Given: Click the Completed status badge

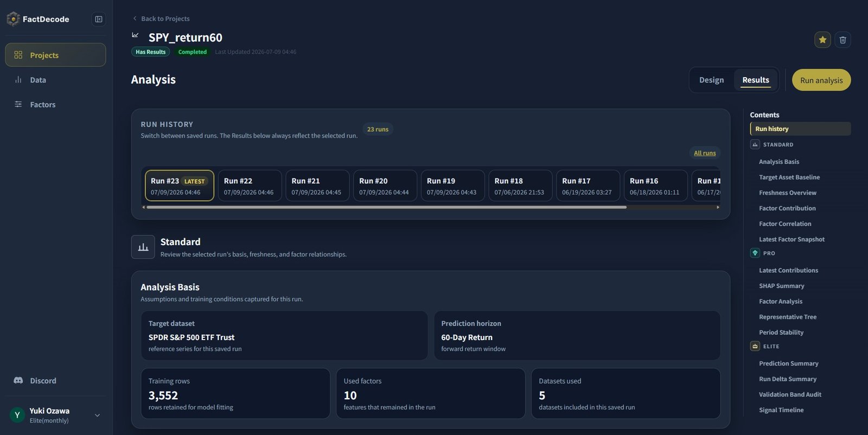Looking at the screenshot, I should [193, 52].
